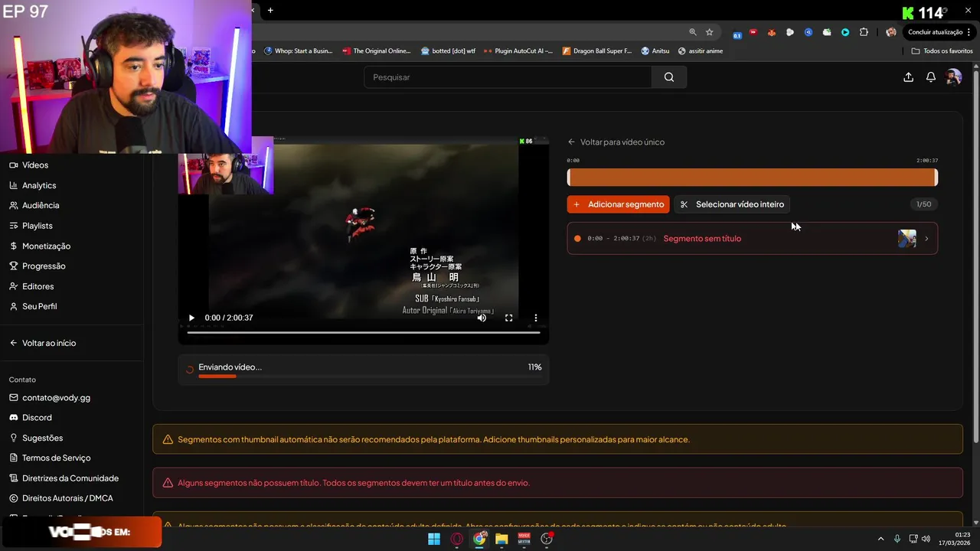This screenshot has height=551, width=980.
Task: Click Selecionar vídeo inteiro button
Action: click(x=732, y=204)
